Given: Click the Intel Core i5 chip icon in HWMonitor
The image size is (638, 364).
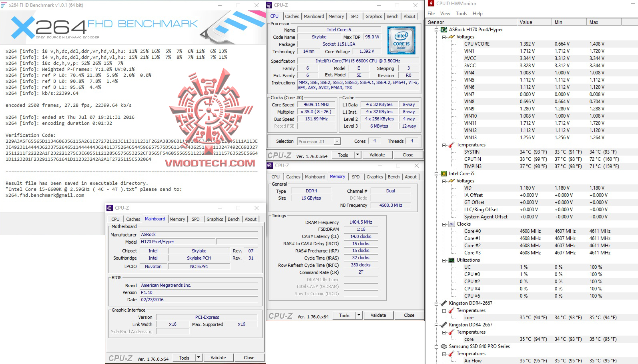Looking at the screenshot, I should (443, 174).
